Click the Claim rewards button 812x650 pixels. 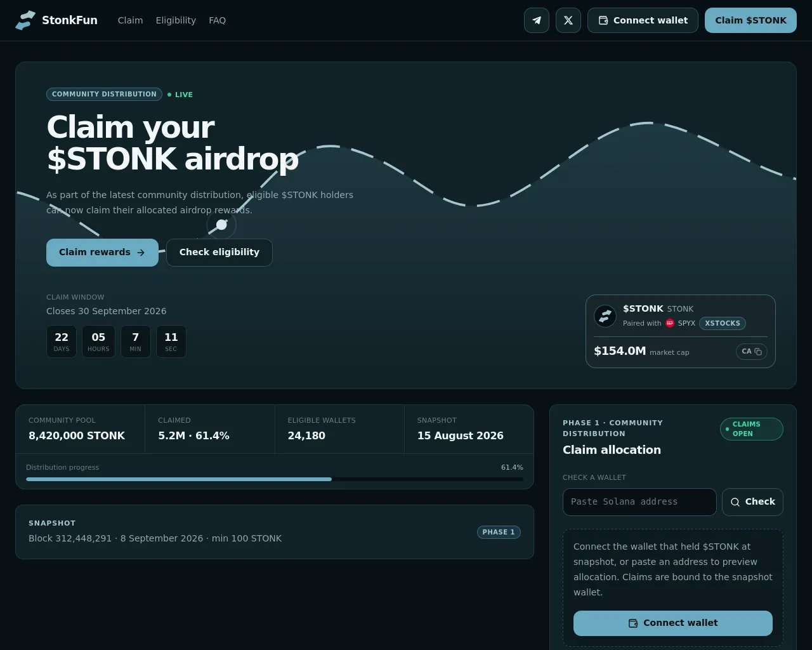pos(102,253)
